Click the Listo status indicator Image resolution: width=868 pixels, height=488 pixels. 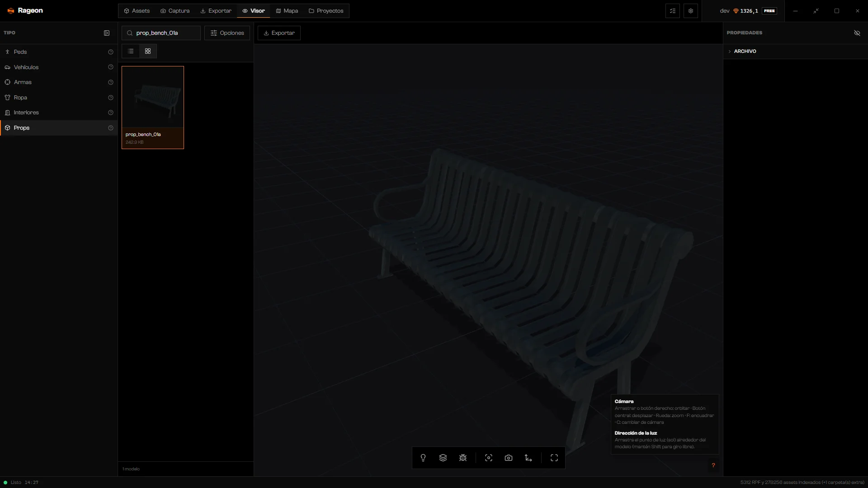13,483
